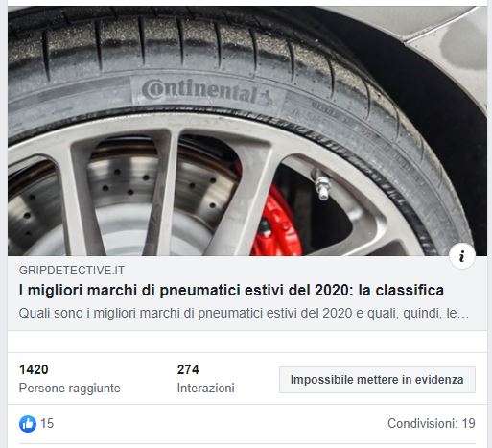Screen dimensions: 492x448
Task: Click the GRIPDETECTIVE.IT domain link
Action: click(72, 271)
